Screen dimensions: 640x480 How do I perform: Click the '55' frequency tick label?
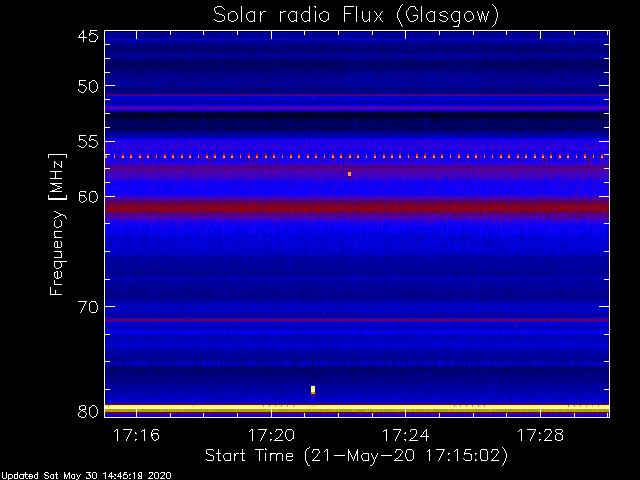pyautogui.click(x=88, y=142)
